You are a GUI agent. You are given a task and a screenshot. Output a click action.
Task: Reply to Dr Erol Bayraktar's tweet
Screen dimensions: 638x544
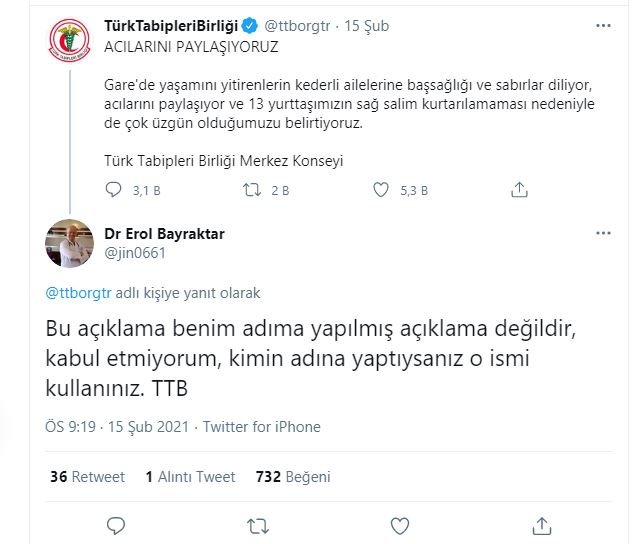click(x=117, y=525)
